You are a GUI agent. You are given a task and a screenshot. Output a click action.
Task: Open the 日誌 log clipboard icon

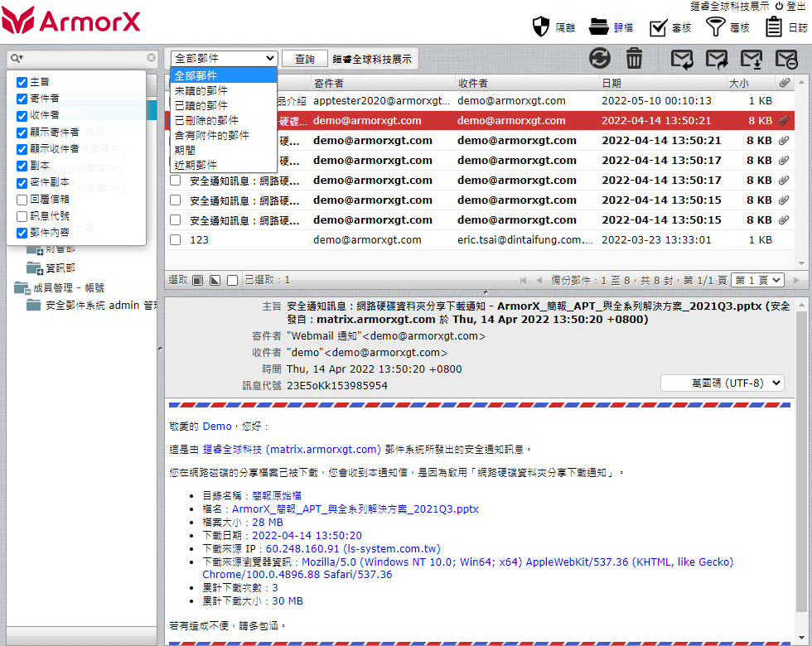(x=774, y=27)
